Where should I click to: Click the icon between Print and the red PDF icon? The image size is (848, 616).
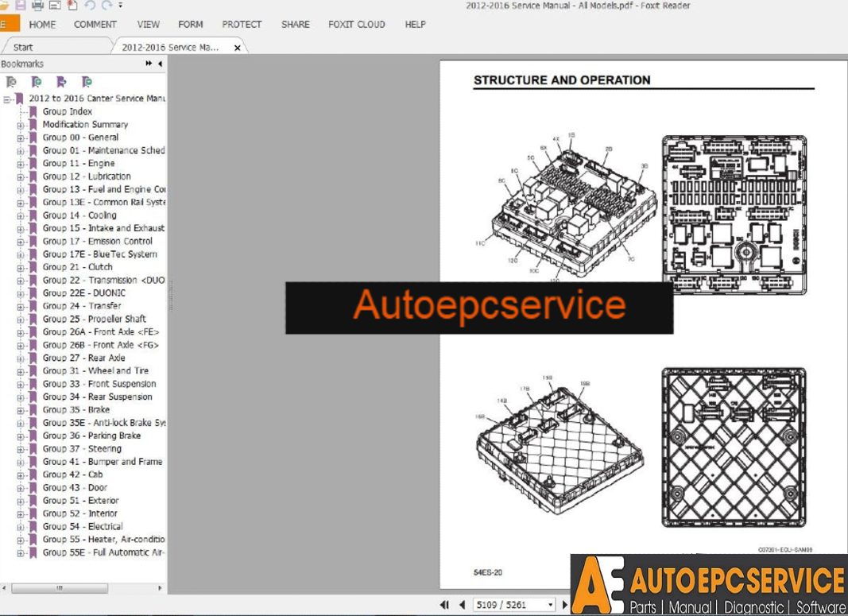[x=55, y=6]
